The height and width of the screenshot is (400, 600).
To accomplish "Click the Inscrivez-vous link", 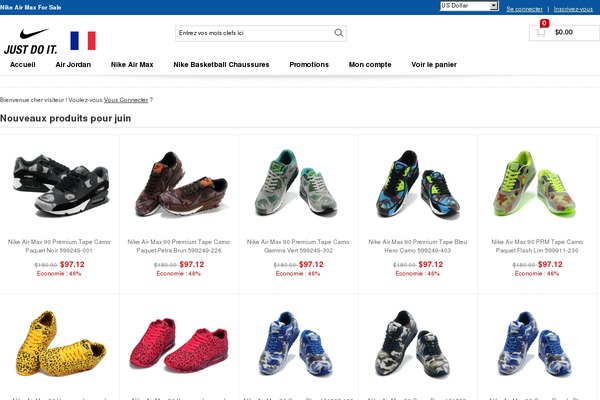I will pos(573,9).
